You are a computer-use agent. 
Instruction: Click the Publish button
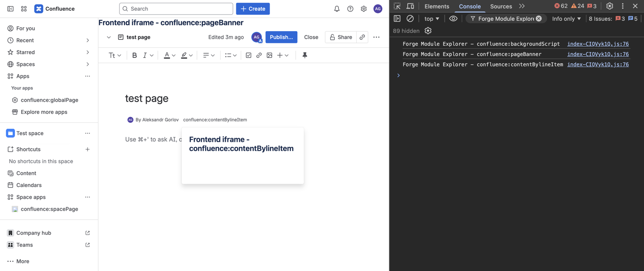pos(281,37)
